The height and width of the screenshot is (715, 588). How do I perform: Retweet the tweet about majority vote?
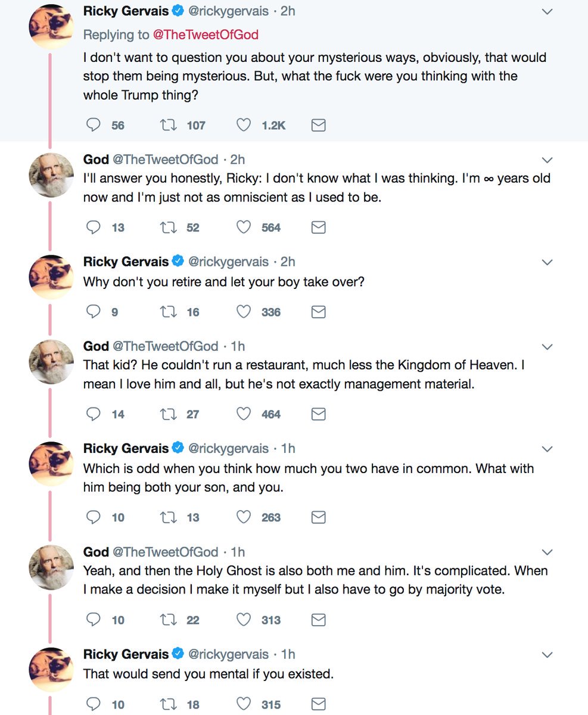[170, 620]
